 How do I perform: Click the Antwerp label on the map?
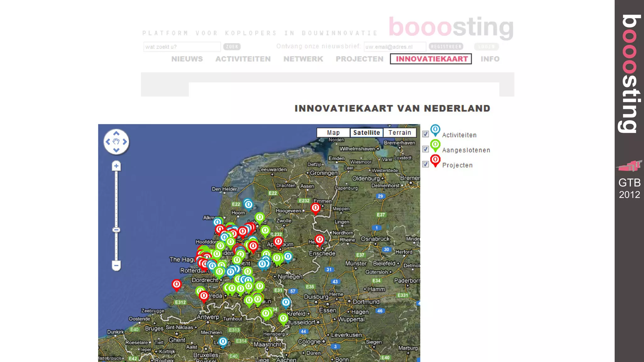coord(208,317)
